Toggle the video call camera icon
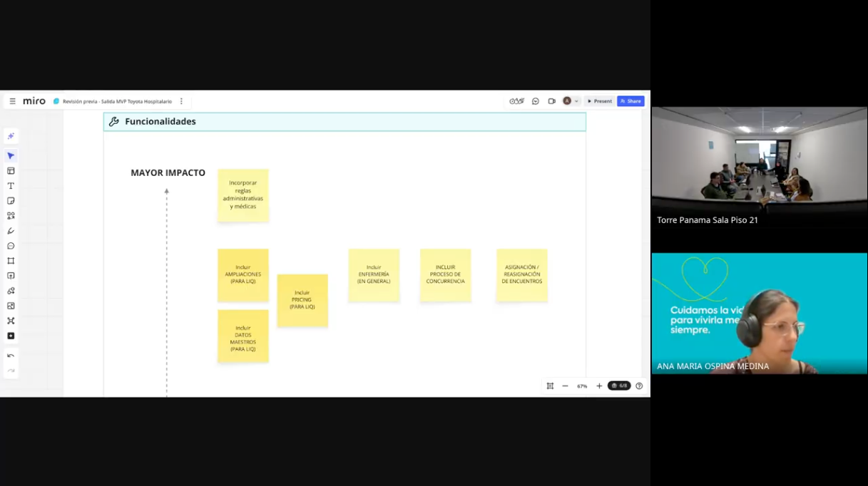 (x=551, y=101)
